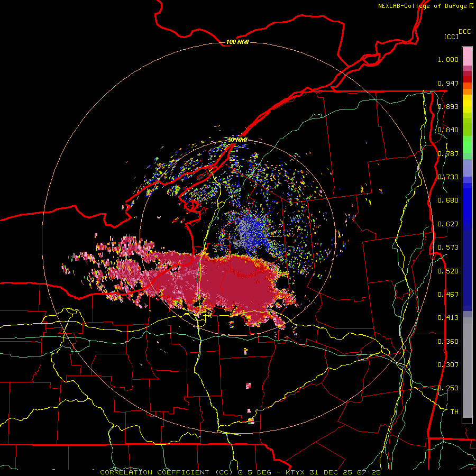The height and width of the screenshot is (476, 476).
Task: Click the [CC] units label above the scale
Action: click(451, 36)
